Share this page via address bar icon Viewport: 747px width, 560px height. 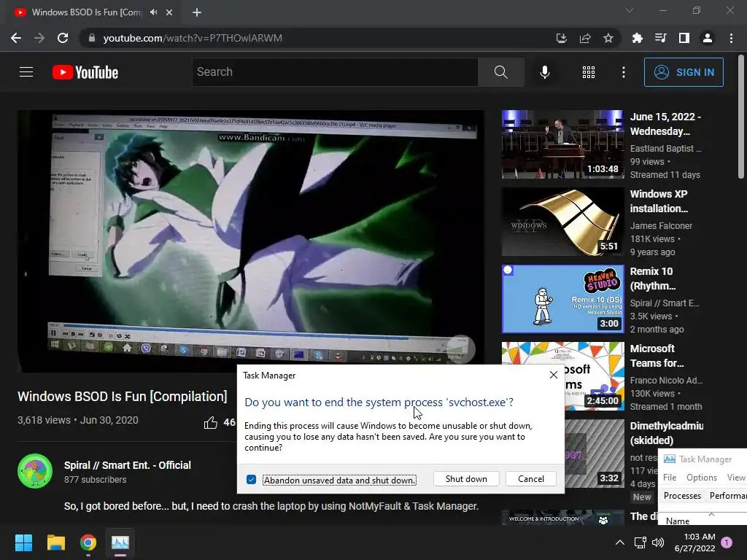[585, 38]
